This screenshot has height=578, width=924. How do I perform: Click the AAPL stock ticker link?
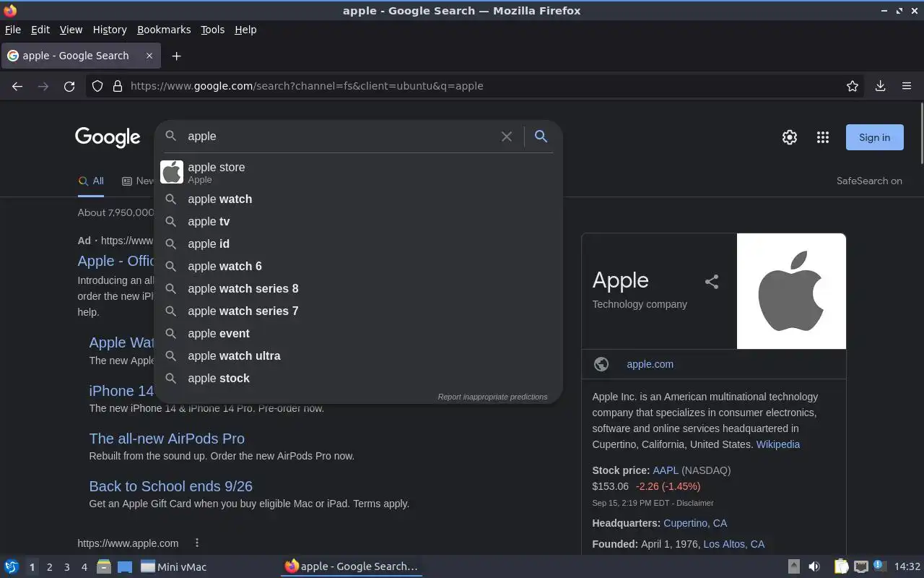click(x=666, y=470)
